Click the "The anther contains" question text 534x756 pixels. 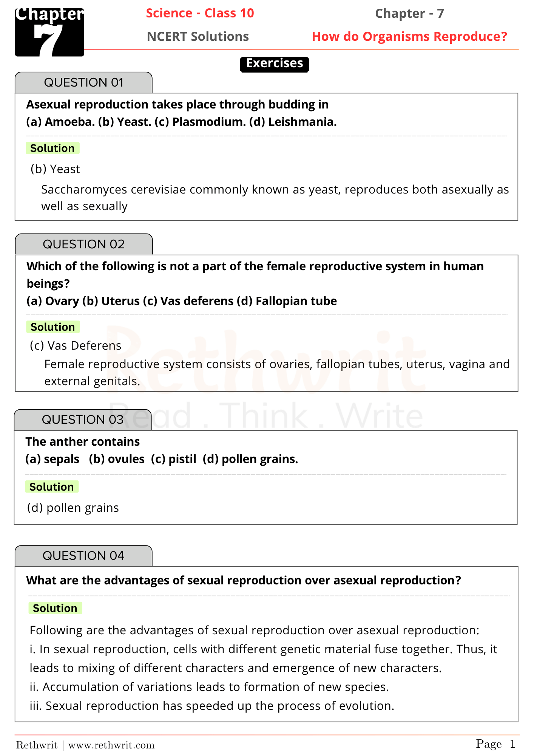coord(83,442)
